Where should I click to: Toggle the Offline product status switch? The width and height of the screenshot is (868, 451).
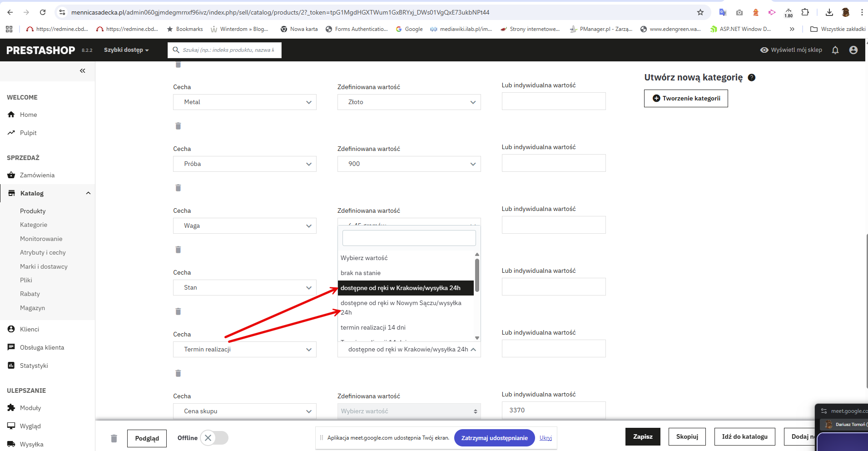coord(214,438)
